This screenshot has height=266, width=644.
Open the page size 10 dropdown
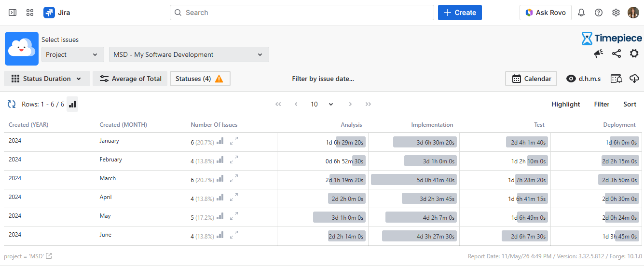pos(322,104)
